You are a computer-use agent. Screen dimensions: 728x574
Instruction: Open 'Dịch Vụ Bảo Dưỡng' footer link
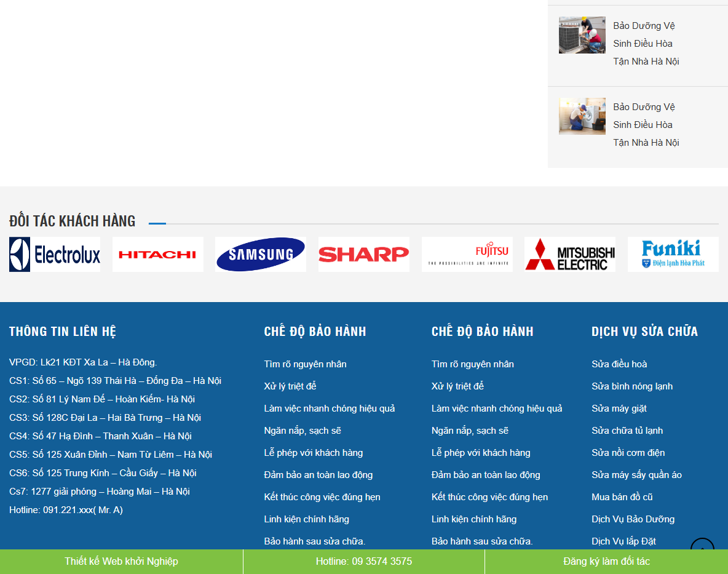pos(633,519)
